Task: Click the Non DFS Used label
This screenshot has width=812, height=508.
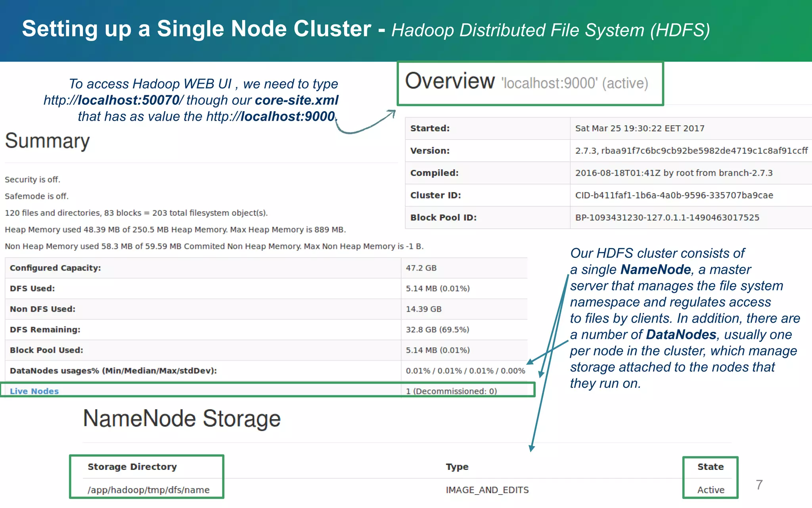Action: pos(42,309)
